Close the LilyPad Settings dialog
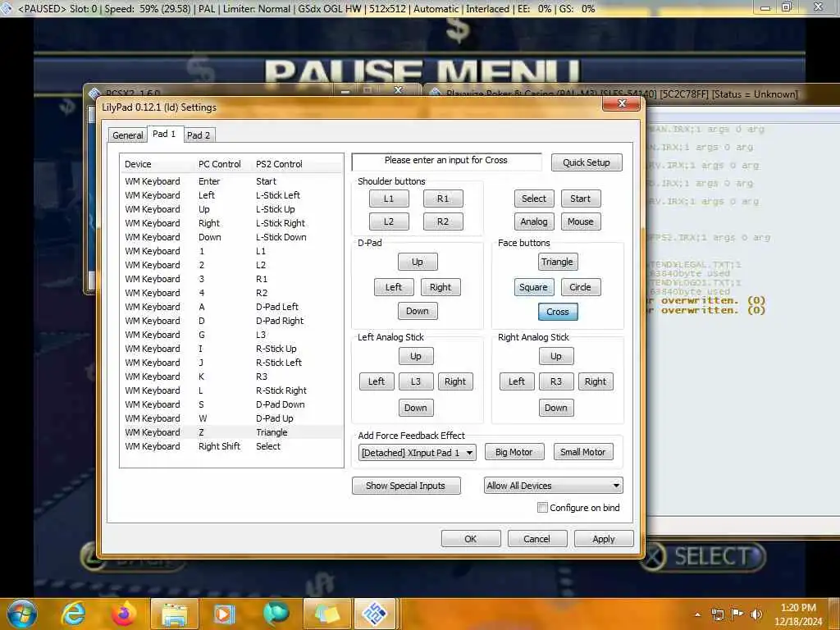Viewport: 840px width, 630px height. click(x=622, y=103)
